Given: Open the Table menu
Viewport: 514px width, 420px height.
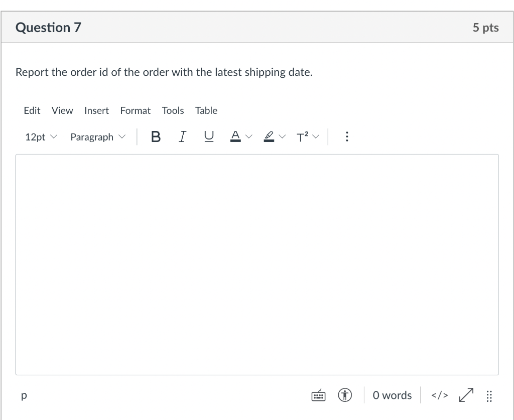Looking at the screenshot, I should [x=206, y=110].
